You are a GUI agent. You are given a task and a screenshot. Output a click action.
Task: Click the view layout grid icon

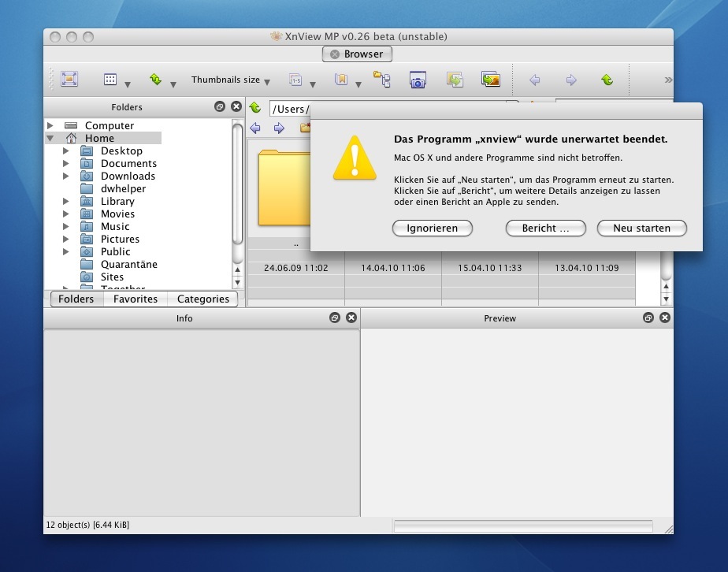[110, 80]
